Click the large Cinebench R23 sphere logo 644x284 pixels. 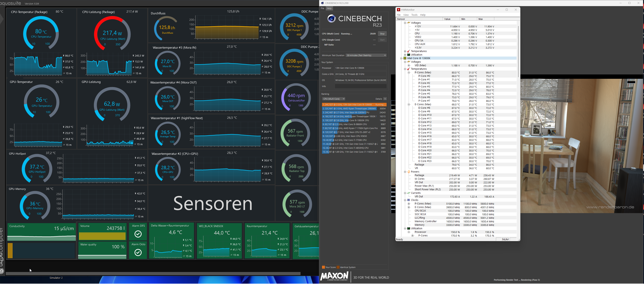coord(331,19)
